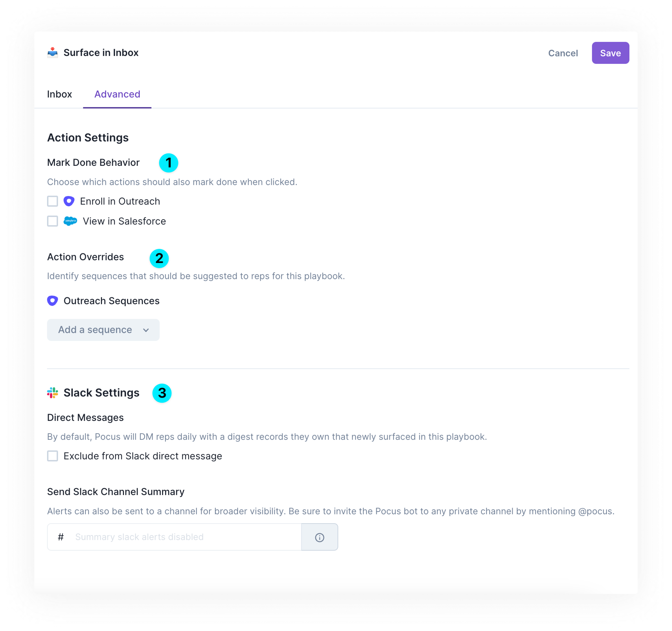Click Cancel to discard changes
This screenshot has width=672, height=631.
click(563, 53)
